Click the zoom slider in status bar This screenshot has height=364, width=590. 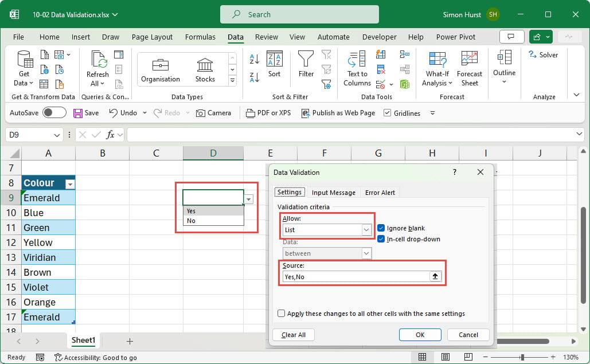pyautogui.click(x=522, y=357)
